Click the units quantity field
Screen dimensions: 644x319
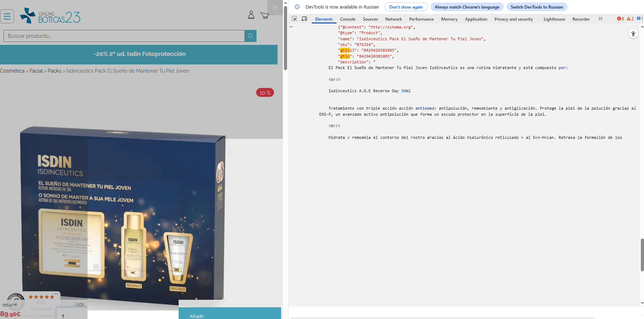click(72, 314)
